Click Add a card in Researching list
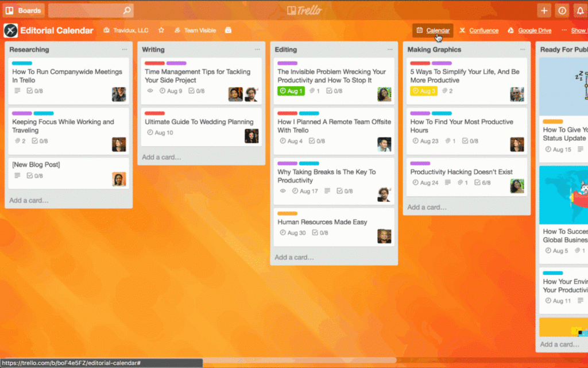Screen dimensions: 588x368 [x=29, y=201]
